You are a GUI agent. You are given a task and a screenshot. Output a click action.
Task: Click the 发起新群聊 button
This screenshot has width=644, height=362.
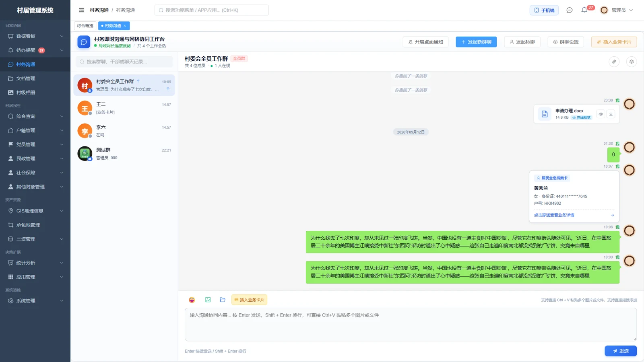pos(476,42)
